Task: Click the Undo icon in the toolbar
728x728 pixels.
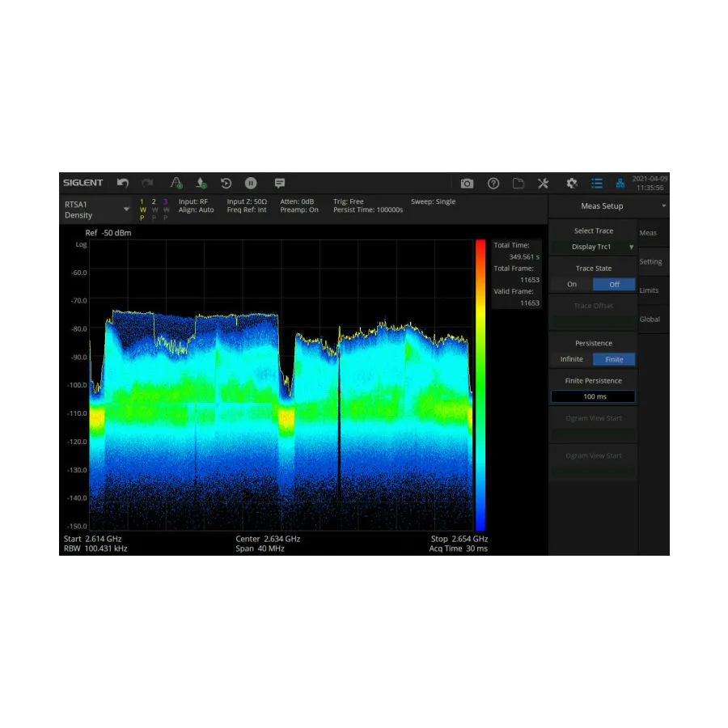Action: [x=123, y=183]
